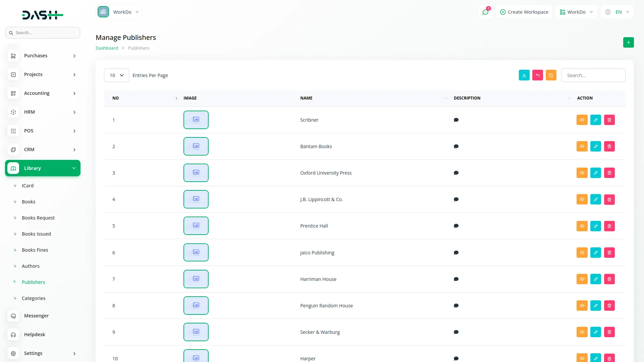Screen dimensions: 644x362
Task: Sort table by the Name column header
Action: [x=306, y=98]
